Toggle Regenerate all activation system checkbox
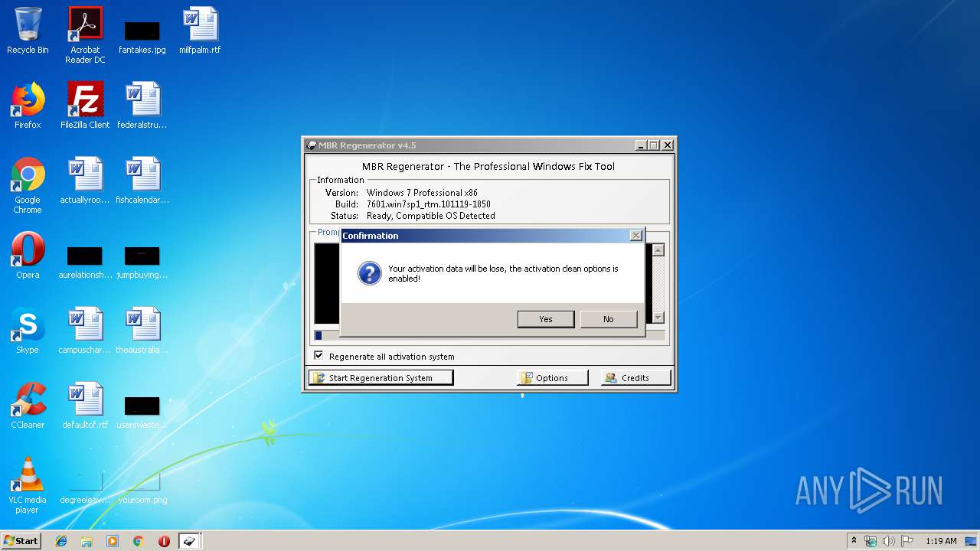Screen dimensions: 980x551 click(x=318, y=356)
